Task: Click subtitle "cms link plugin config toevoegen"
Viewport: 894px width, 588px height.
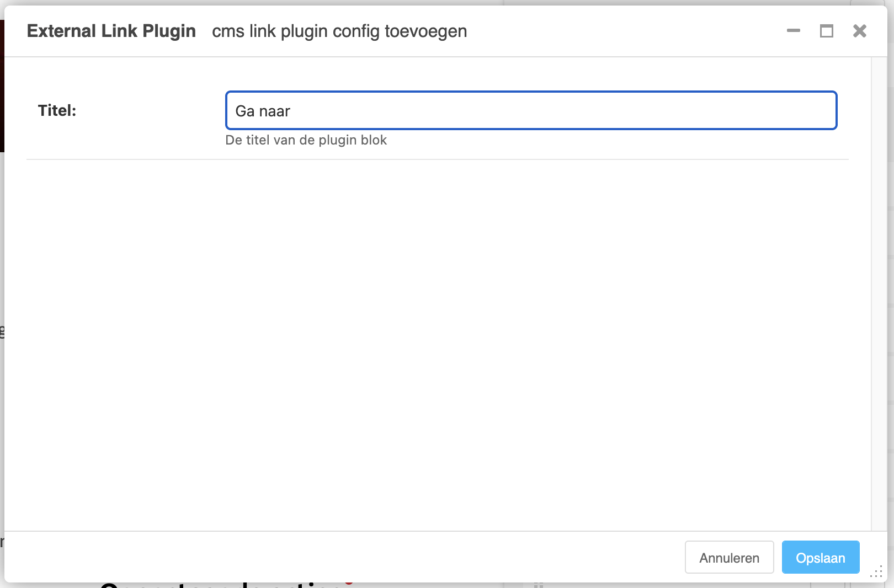Action: pos(339,31)
